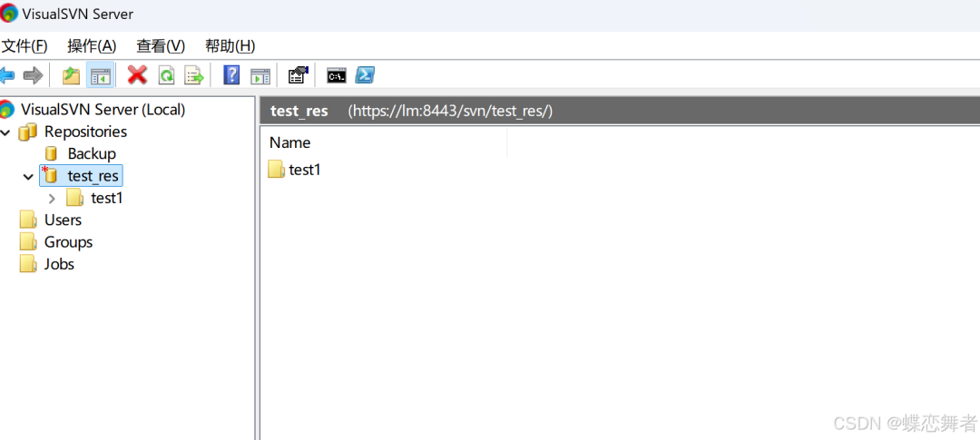Go up one level with folder-arrow icon
This screenshot has height=440, width=980.
(x=72, y=76)
